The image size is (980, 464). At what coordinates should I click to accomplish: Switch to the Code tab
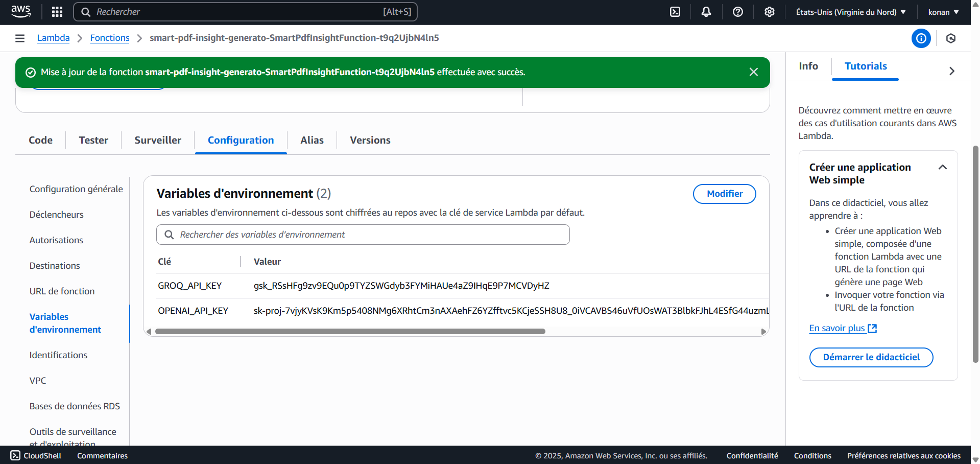[x=41, y=140]
